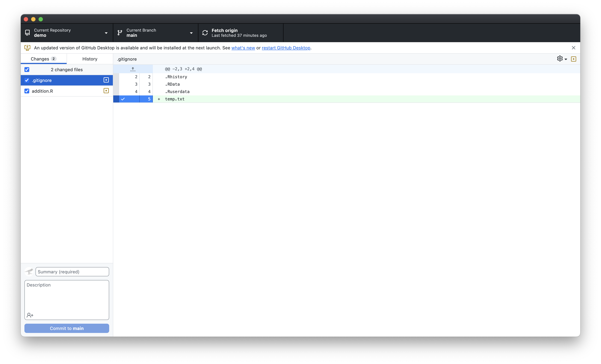The height and width of the screenshot is (364, 601).
Task: Click the expand-up hunk arrow icon
Action: 133,69
